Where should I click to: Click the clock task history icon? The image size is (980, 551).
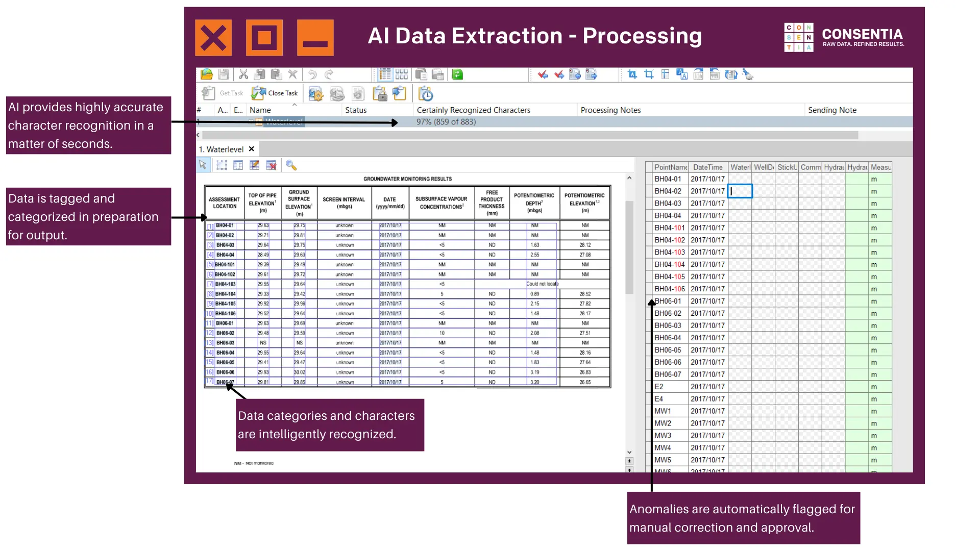pyautogui.click(x=425, y=94)
